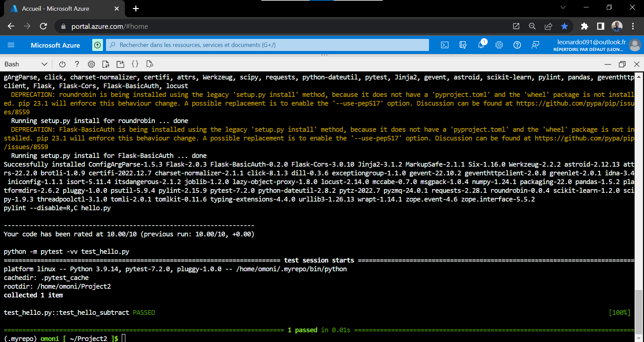Bookmark the page with the star icon
The width and height of the screenshot is (644, 342).
pos(565,26)
